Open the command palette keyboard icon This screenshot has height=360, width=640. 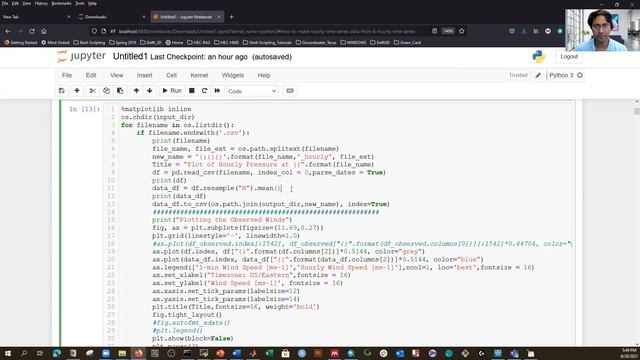[x=290, y=91]
